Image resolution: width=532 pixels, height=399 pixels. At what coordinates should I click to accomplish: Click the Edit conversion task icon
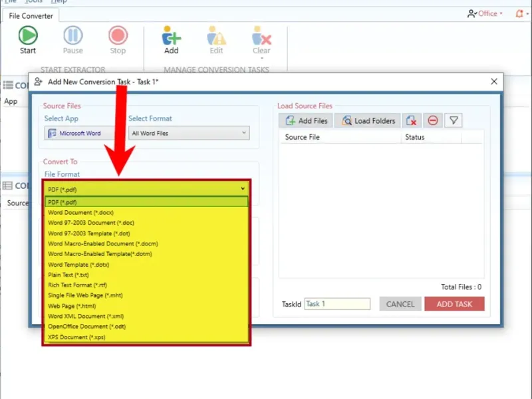tap(216, 36)
